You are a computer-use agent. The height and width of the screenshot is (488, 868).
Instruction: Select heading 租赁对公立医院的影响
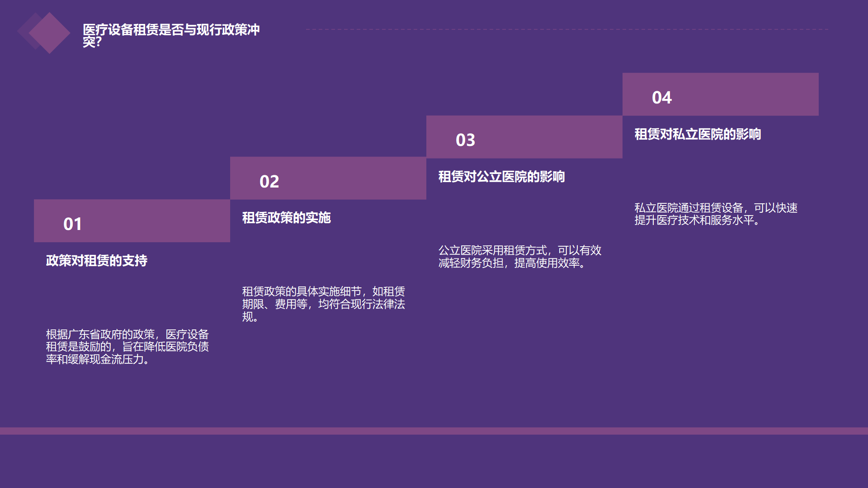[x=502, y=177]
